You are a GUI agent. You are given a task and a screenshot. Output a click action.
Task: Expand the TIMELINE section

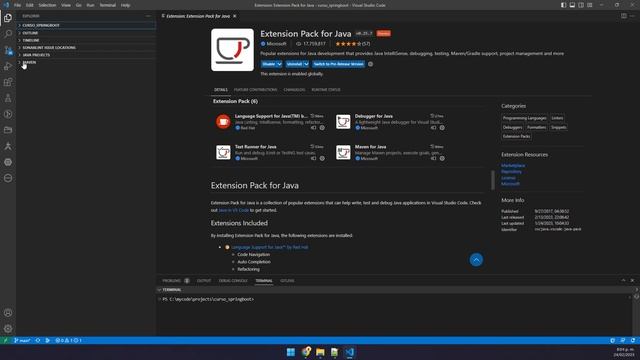click(86, 40)
